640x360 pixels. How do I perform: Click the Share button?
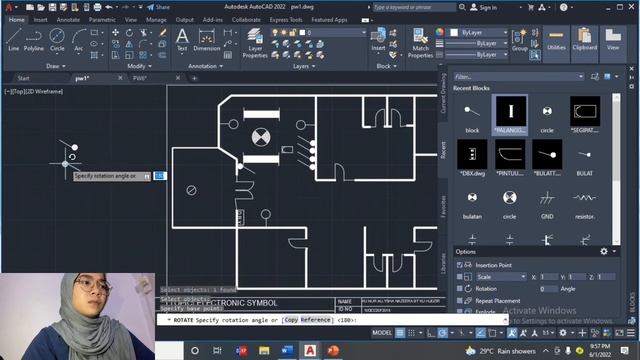tap(158, 7)
